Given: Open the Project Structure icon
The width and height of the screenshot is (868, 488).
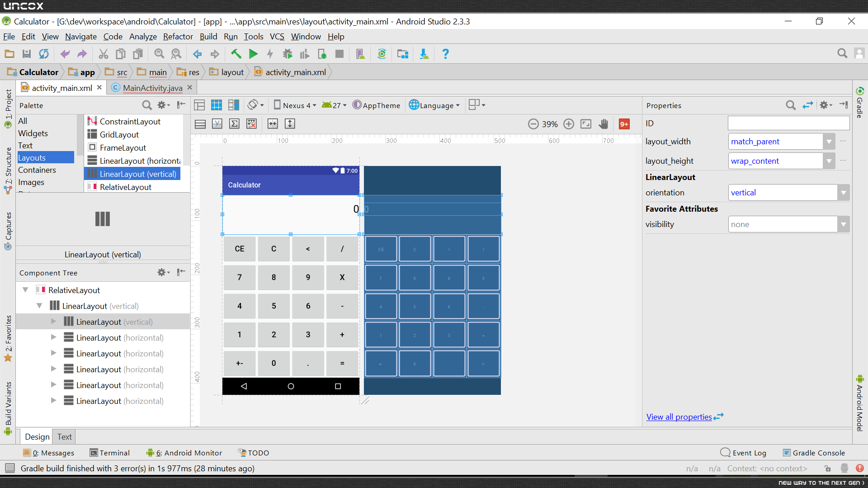Looking at the screenshot, I should point(403,54).
